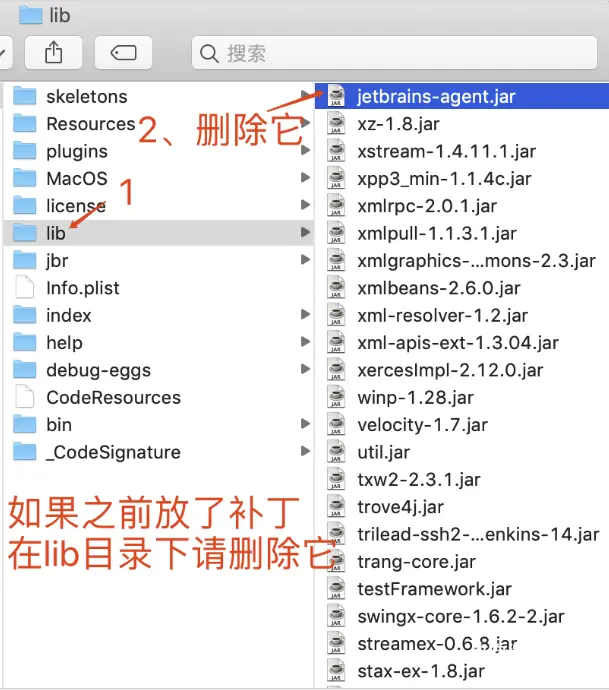Select the MacOS folder icon
609x690 pixels.
tap(25, 178)
